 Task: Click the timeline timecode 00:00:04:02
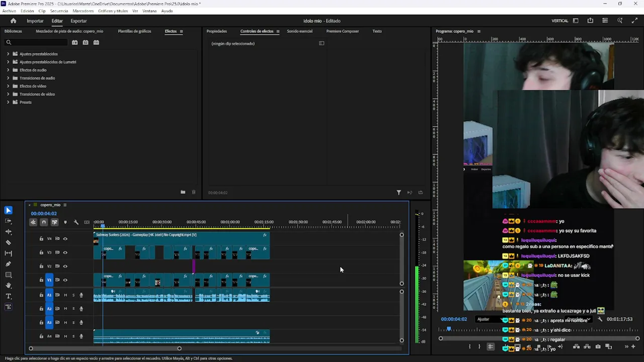coord(44,214)
